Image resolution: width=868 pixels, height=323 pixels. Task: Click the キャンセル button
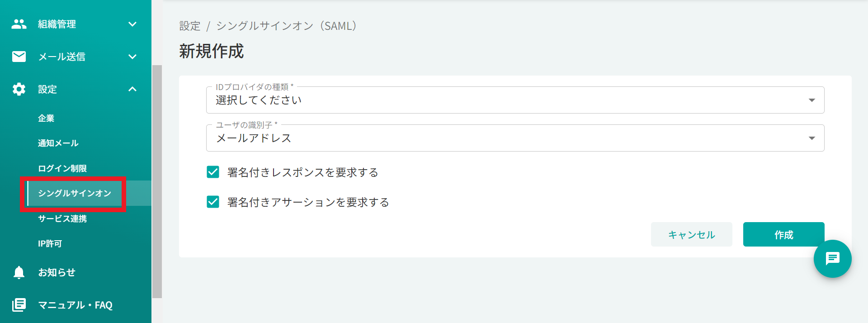click(x=691, y=234)
